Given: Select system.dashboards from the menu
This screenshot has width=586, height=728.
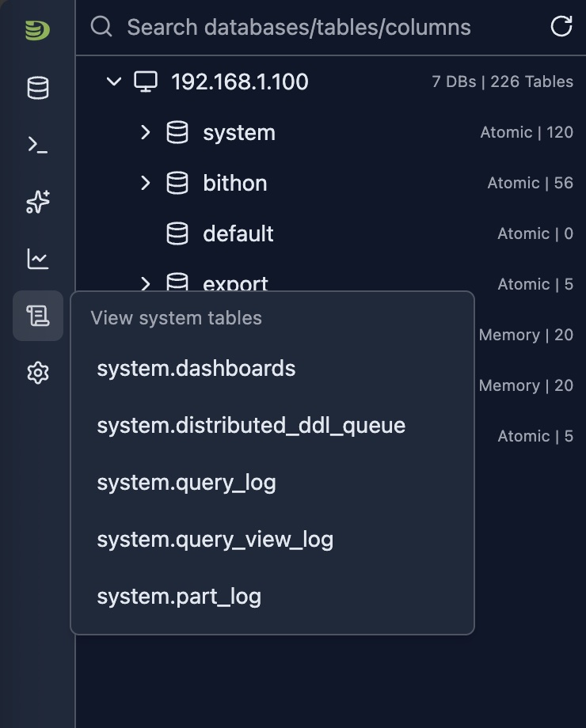Looking at the screenshot, I should 196,369.
